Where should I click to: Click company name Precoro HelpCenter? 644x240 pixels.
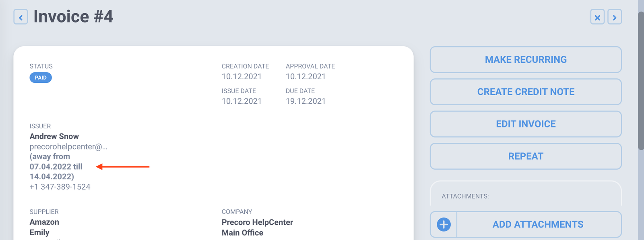pos(257,222)
